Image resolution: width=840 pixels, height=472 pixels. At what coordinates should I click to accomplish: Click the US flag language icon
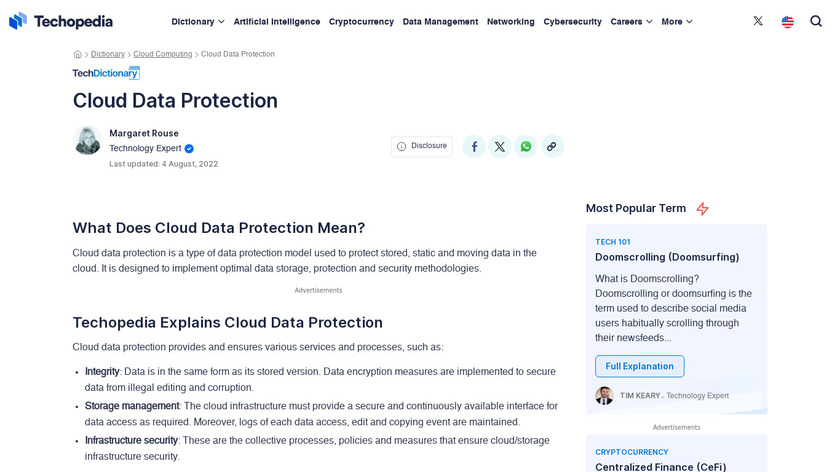click(x=788, y=21)
